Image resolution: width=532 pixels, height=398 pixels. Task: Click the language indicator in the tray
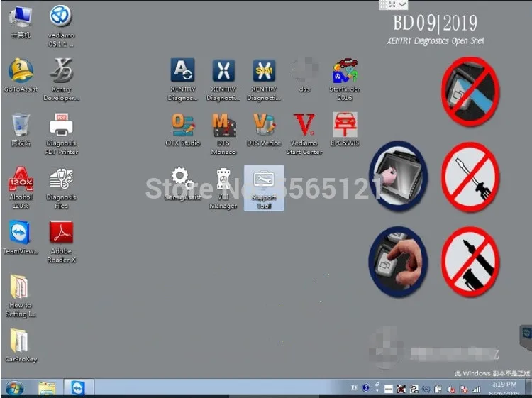click(354, 388)
